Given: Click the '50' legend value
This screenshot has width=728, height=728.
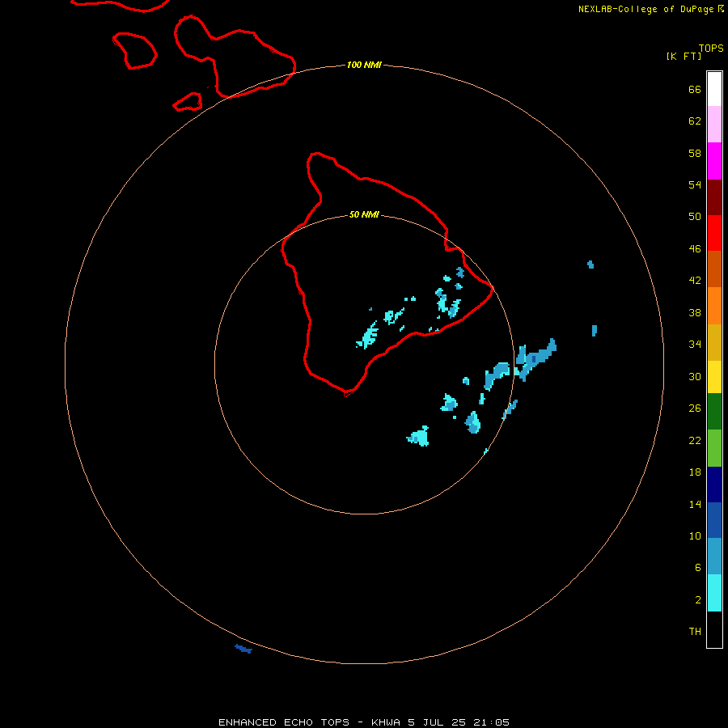Looking at the screenshot, I should point(695,217).
